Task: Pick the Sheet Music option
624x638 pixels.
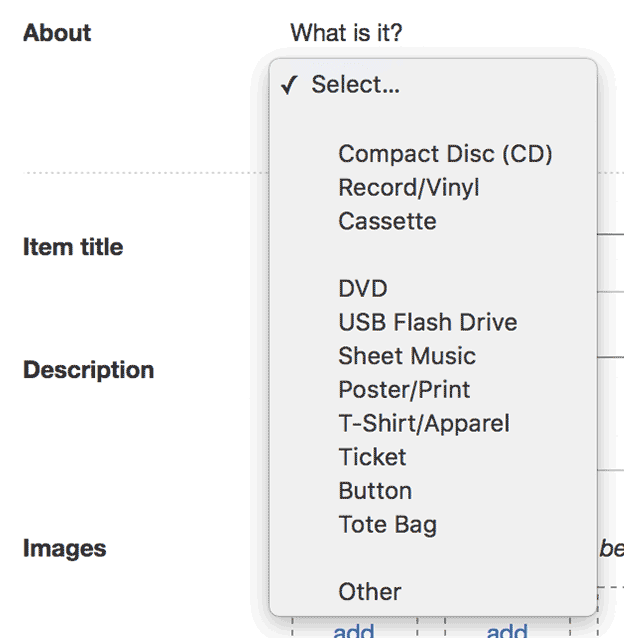Action: pyautogui.click(x=406, y=356)
